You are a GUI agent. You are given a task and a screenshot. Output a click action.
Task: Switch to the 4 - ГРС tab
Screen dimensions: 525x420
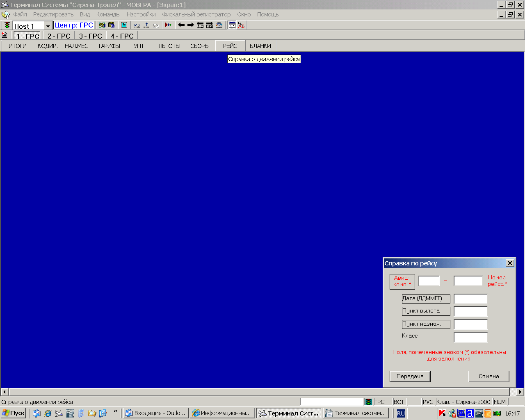tap(122, 36)
